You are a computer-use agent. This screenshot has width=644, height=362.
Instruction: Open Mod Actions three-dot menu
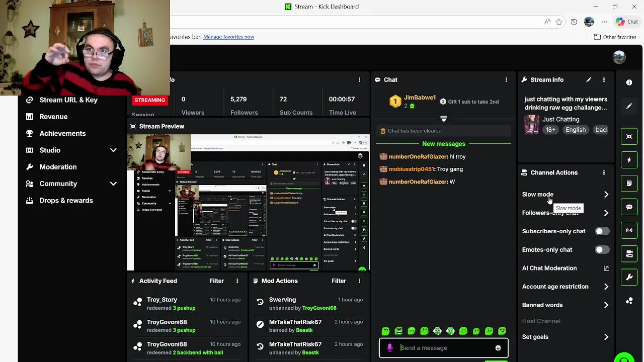pos(360,281)
